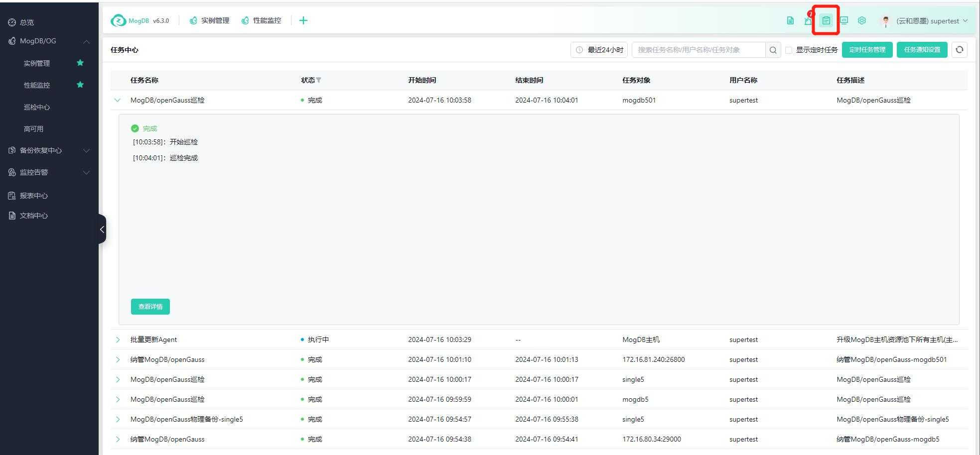The width and height of the screenshot is (980, 455).
Task: Expand the 172.16.80.34:29000 纳管 task row
Action: tap(118, 439)
